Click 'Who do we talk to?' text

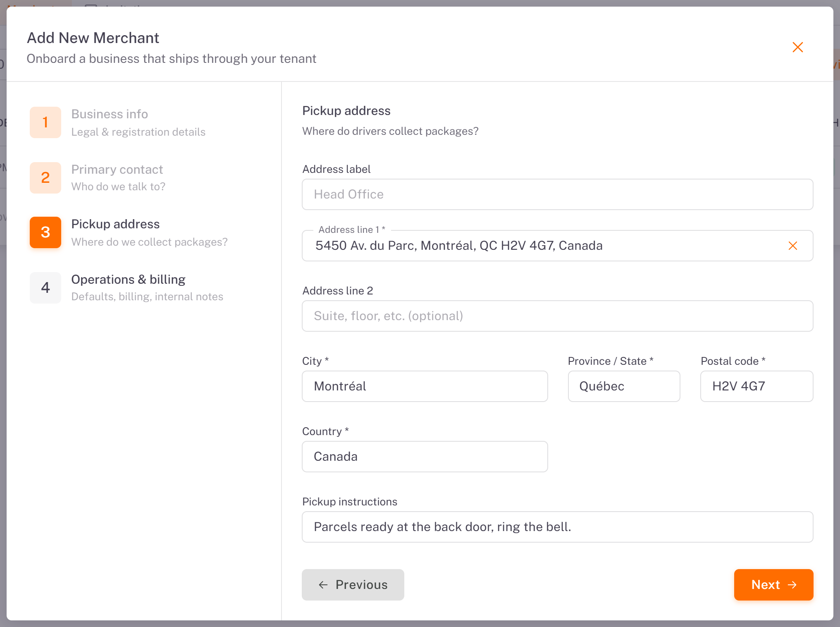[118, 187]
